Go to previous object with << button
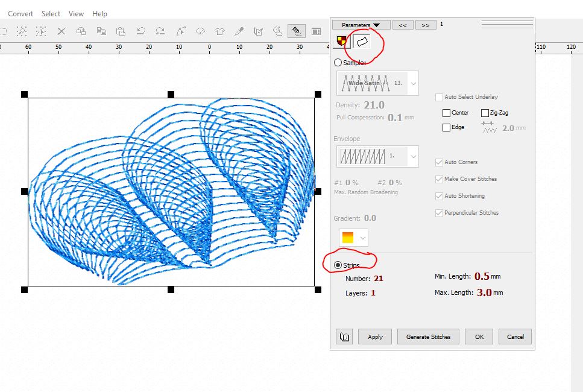583x392 pixels. coord(403,25)
